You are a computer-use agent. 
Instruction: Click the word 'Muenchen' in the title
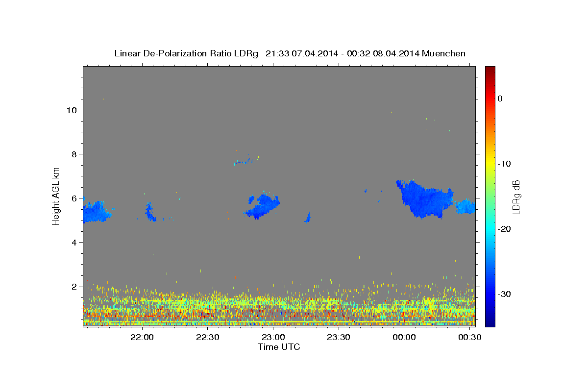click(444, 53)
